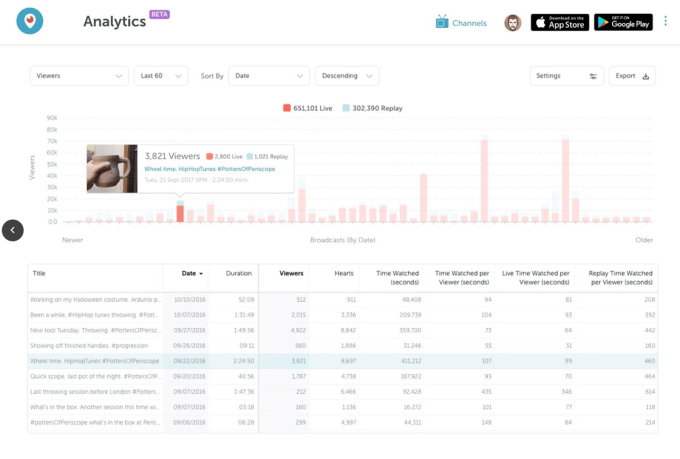
Task: Click the App Store download badge
Action: pyautogui.click(x=559, y=22)
